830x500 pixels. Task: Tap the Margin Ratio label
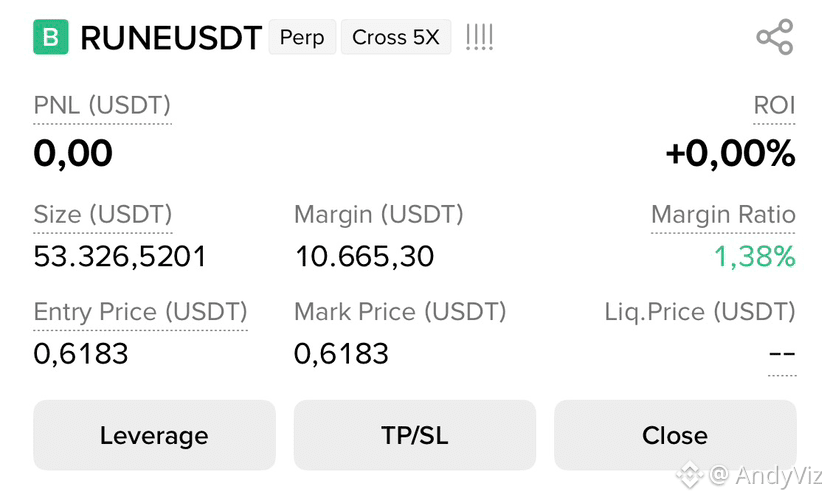pyautogui.click(x=723, y=215)
